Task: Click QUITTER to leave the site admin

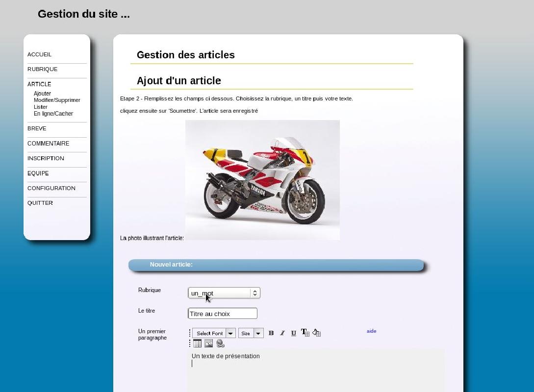Action: click(40, 203)
